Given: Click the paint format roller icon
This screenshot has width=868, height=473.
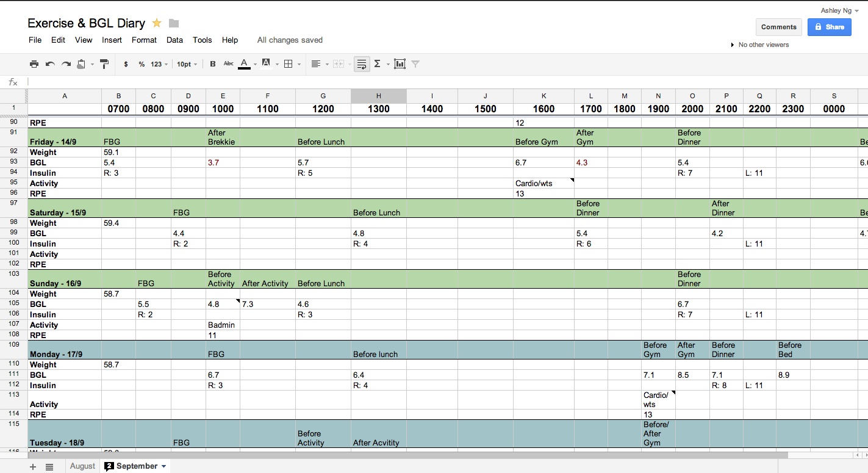Looking at the screenshot, I should pos(104,64).
